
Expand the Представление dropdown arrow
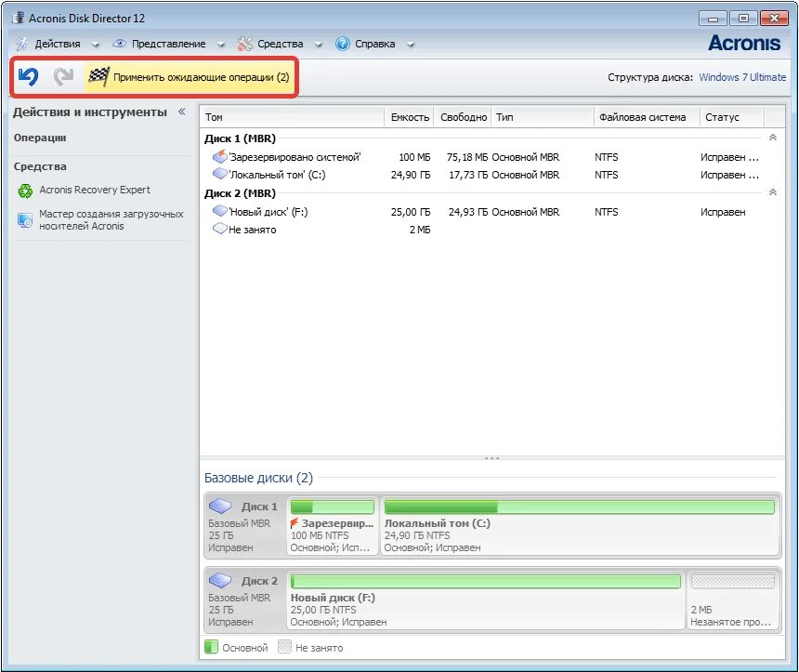pyautogui.click(x=220, y=45)
